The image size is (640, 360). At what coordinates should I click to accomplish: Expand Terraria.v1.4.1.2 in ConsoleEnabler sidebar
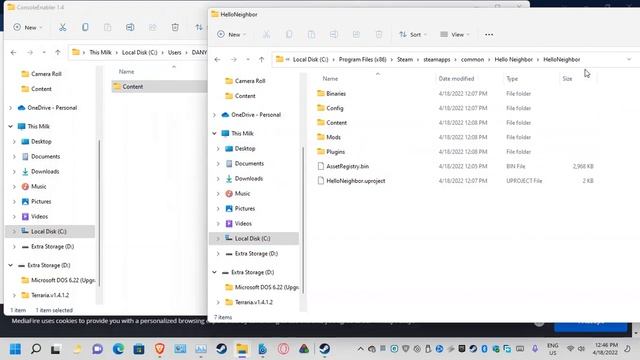pos(14,295)
